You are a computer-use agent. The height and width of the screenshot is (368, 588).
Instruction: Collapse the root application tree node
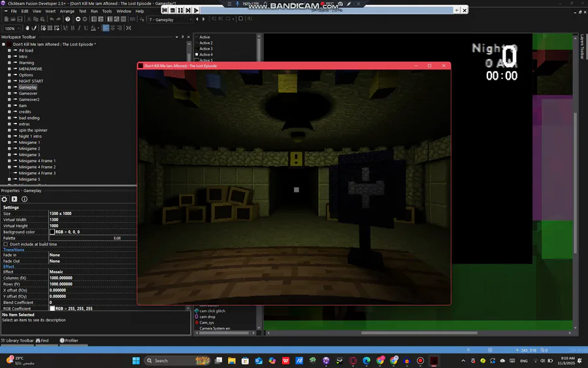(x=3, y=44)
